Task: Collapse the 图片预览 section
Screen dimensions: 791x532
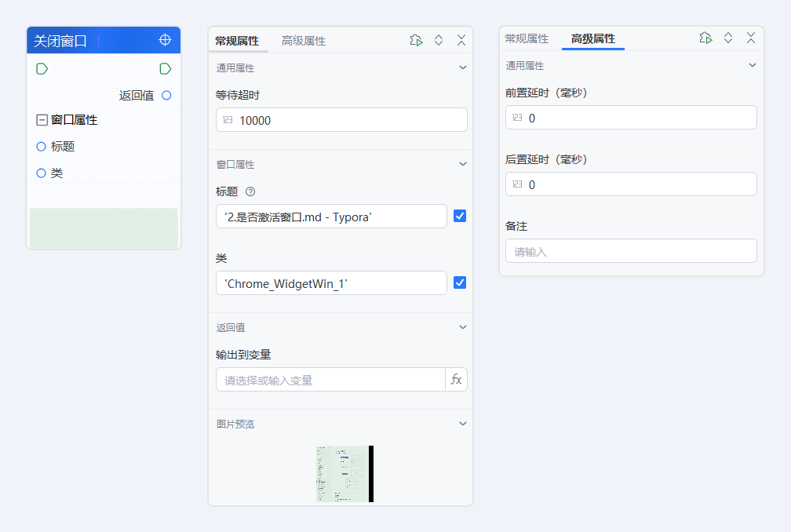Action: pos(462,423)
